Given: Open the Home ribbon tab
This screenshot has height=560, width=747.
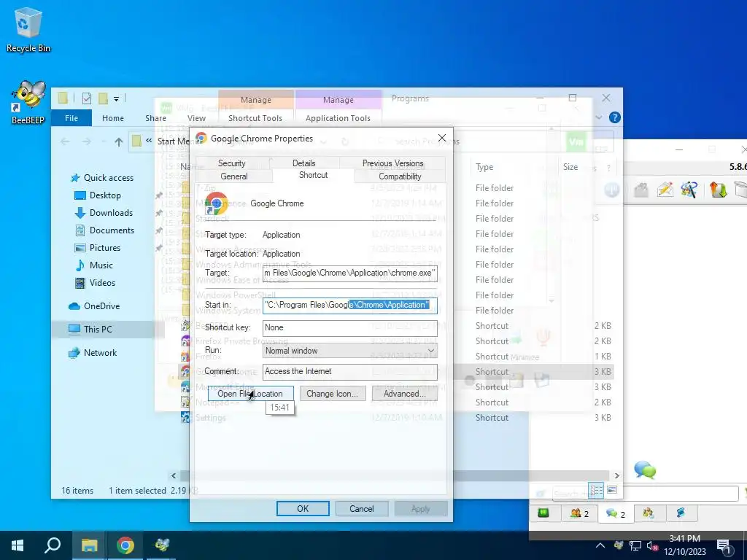Looking at the screenshot, I should pyautogui.click(x=113, y=118).
